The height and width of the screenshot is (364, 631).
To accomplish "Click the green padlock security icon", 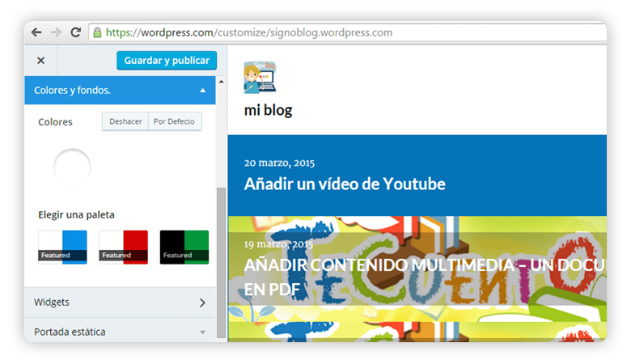I will pos(97,32).
